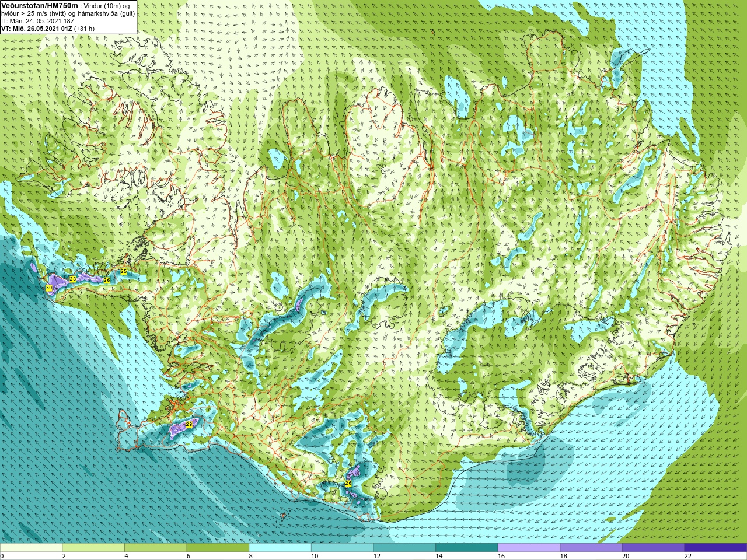Click the "26" gust label below the "25" label
The width and height of the screenshot is (747, 560).
pyautogui.click(x=107, y=281)
